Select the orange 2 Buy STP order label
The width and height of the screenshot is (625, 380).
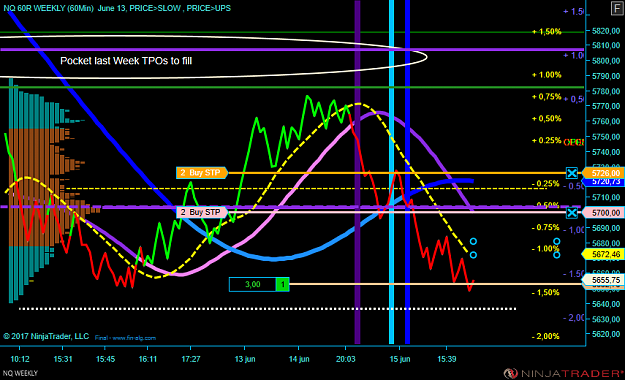click(x=202, y=173)
